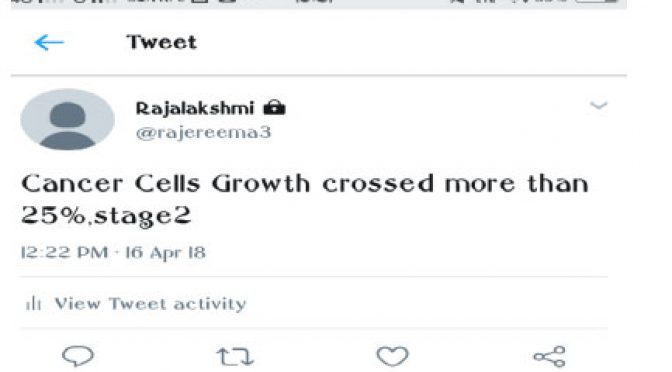Open View Tweet activity link

(x=150, y=304)
